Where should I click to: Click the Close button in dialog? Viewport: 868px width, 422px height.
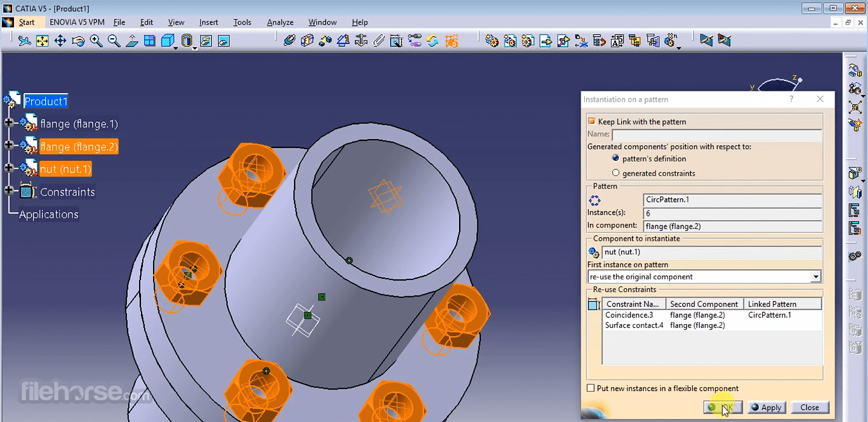[809, 407]
